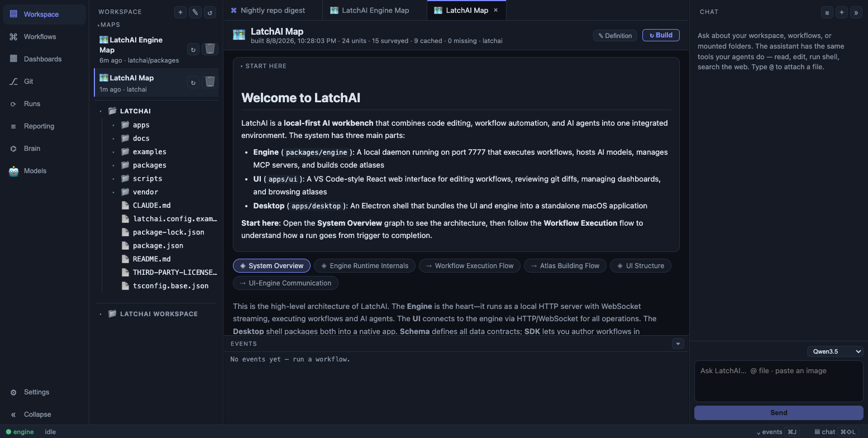Open the Qwen3.5 model dropdown
The width and height of the screenshot is (868, 438).
[835, 351]
